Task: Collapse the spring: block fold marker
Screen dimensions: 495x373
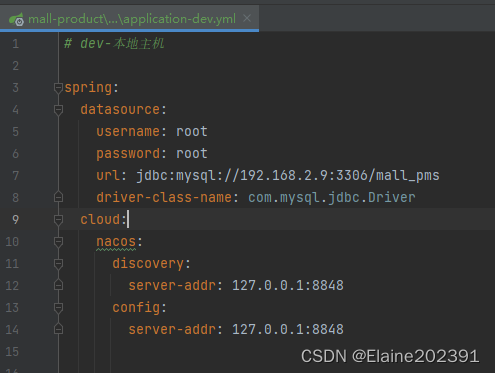Action: click(58, 88)
